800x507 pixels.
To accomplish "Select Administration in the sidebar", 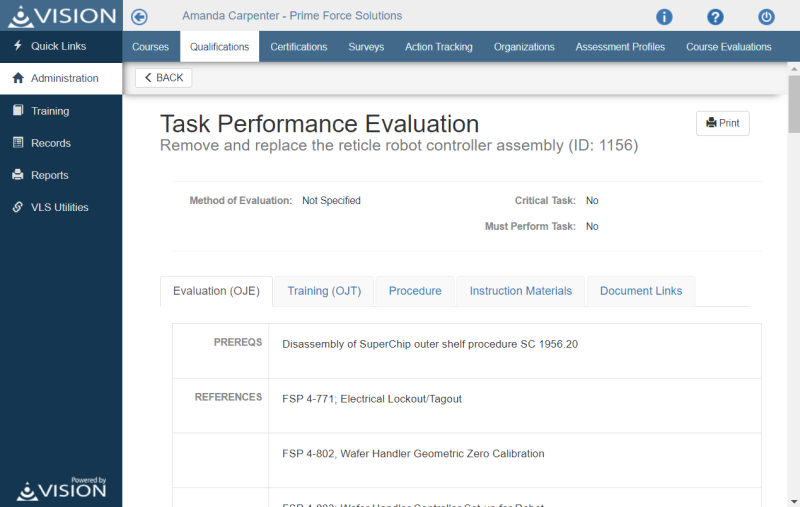I will (x=64, y=78).
